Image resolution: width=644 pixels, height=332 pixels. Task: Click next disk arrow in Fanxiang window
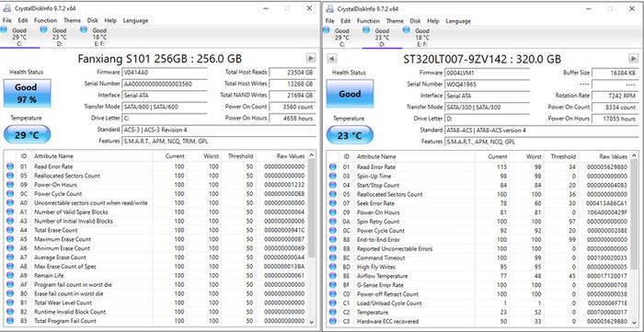click(x=311, y=58)
